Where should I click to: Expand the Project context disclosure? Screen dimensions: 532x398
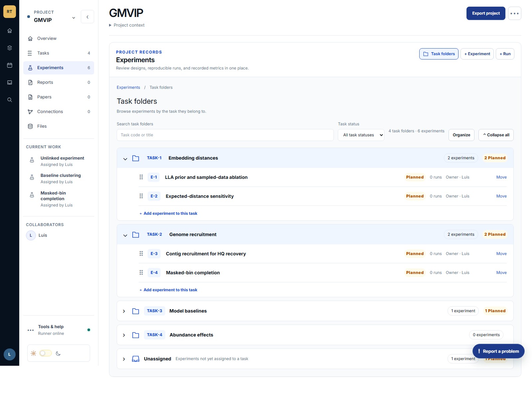(127, 25)
